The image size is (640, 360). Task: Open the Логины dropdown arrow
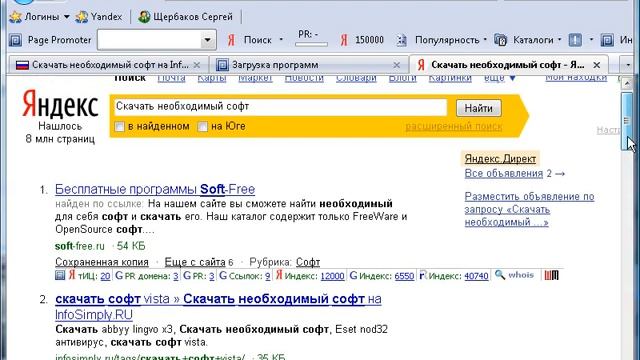click(67, 17)
